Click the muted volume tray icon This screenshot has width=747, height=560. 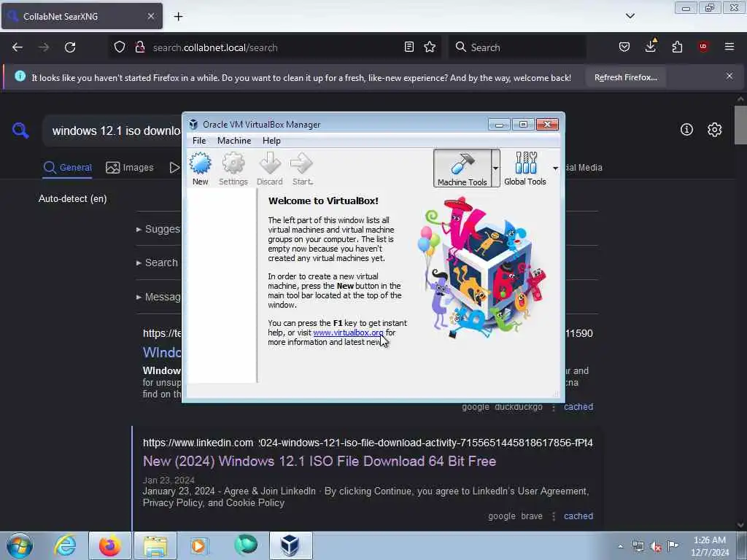coord(656,547)
